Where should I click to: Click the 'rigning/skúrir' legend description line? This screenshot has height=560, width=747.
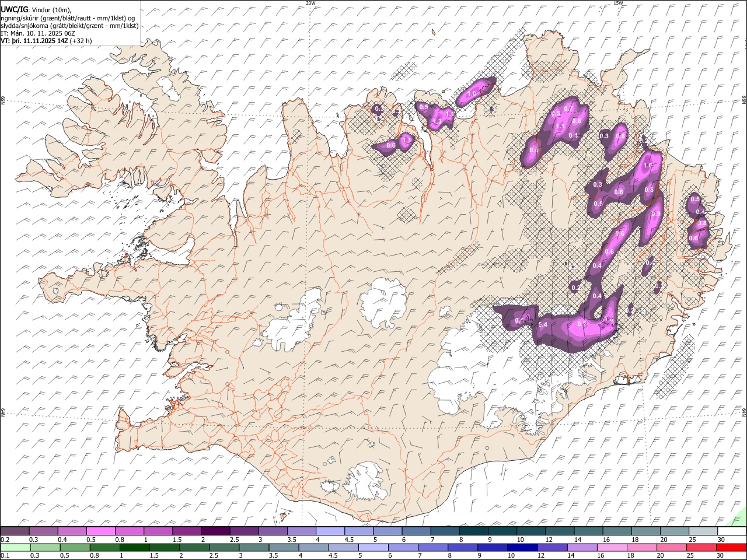(68, 18)
